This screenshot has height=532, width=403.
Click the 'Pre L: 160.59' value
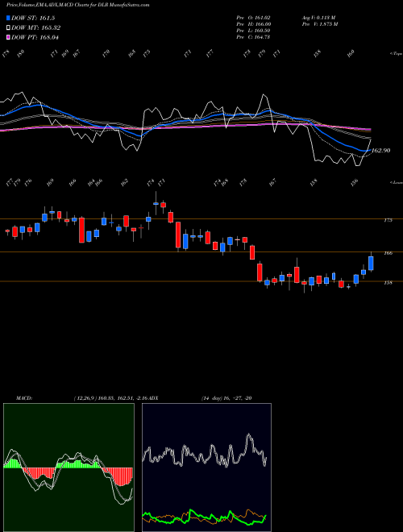click(253, 31)
